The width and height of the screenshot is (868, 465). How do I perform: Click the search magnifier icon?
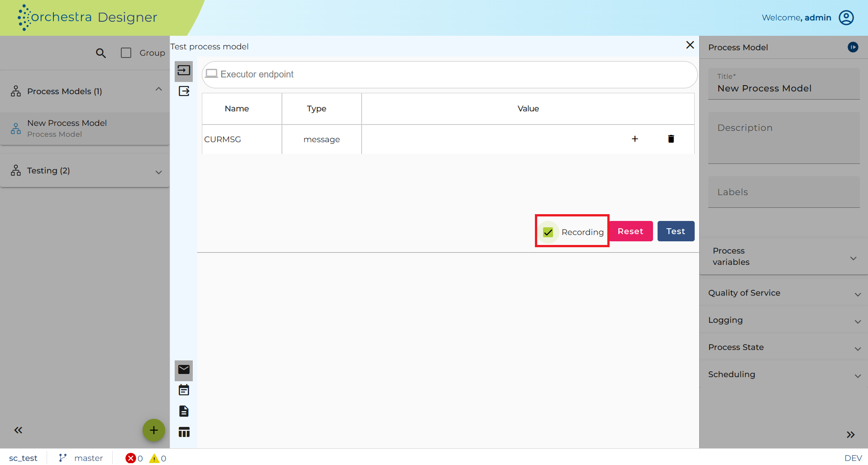[101, 53]
